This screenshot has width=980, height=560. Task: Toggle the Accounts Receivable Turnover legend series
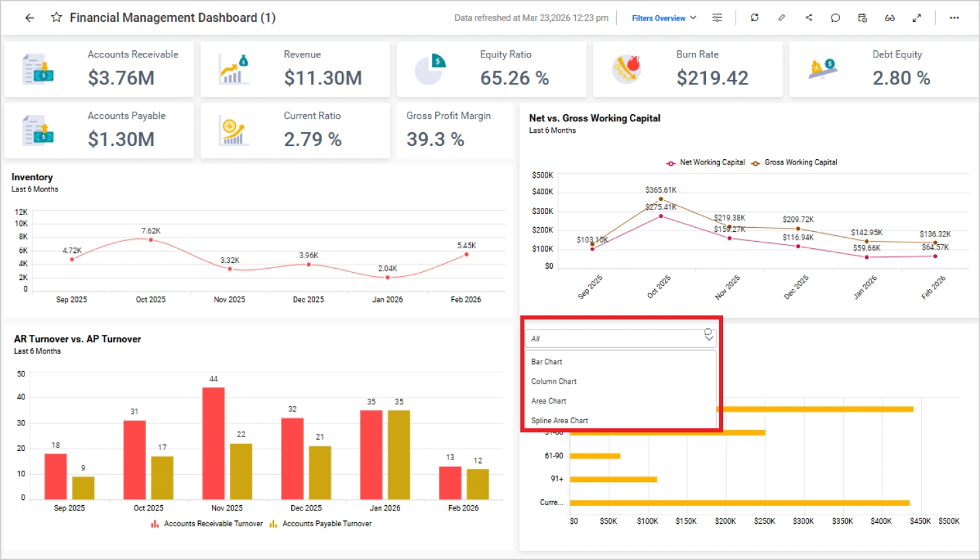(x=207, y=524)
